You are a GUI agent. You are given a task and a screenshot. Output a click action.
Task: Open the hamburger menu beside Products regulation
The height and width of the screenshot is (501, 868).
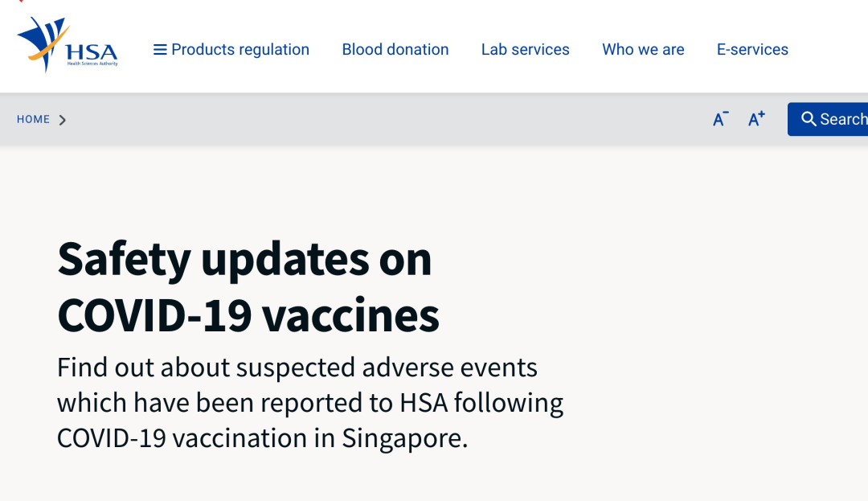point(160,50)
